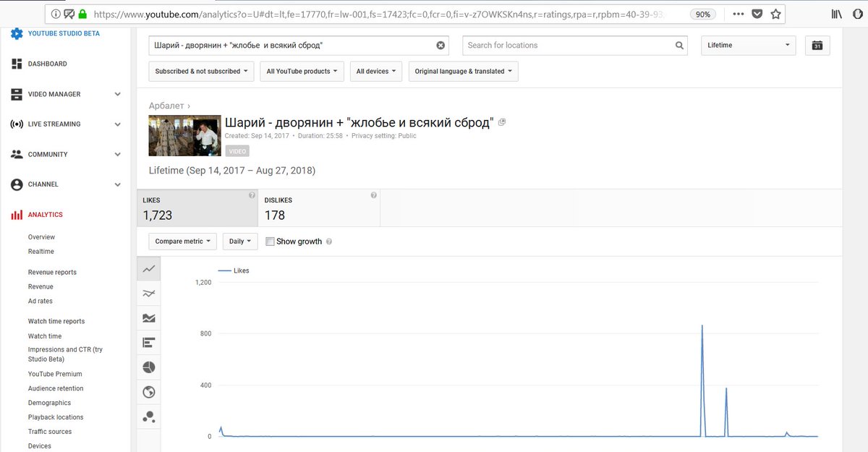Open Subscribed & not subscribed dropdown
868x452 pixels.
pyautogui.click(x=201, y=72)
